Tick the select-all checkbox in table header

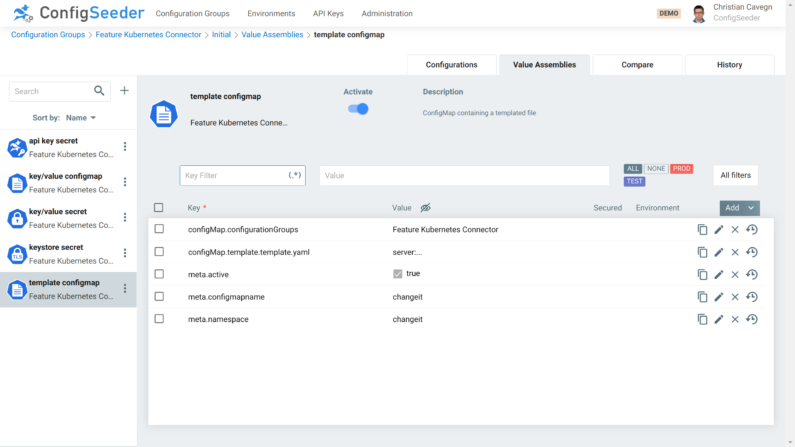click(159, 207)
